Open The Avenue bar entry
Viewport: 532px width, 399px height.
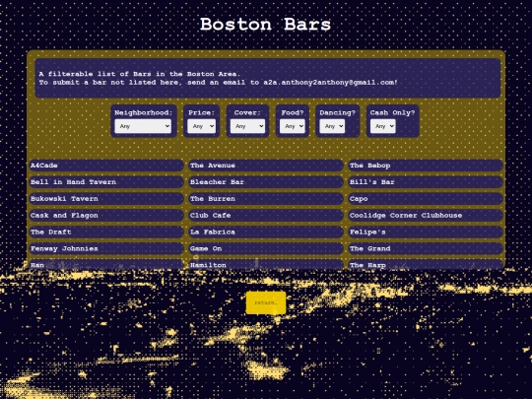tap(266, 166)
